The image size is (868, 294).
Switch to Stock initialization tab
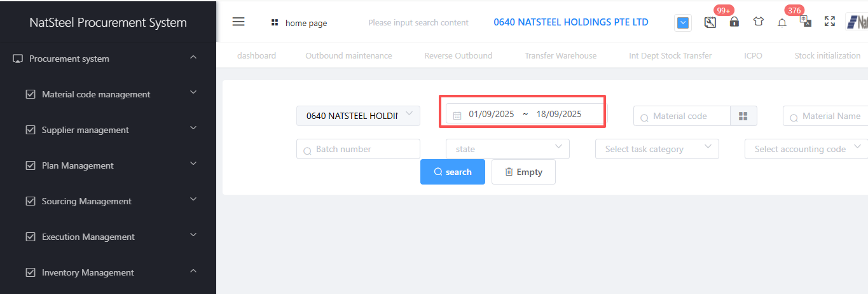827,55
